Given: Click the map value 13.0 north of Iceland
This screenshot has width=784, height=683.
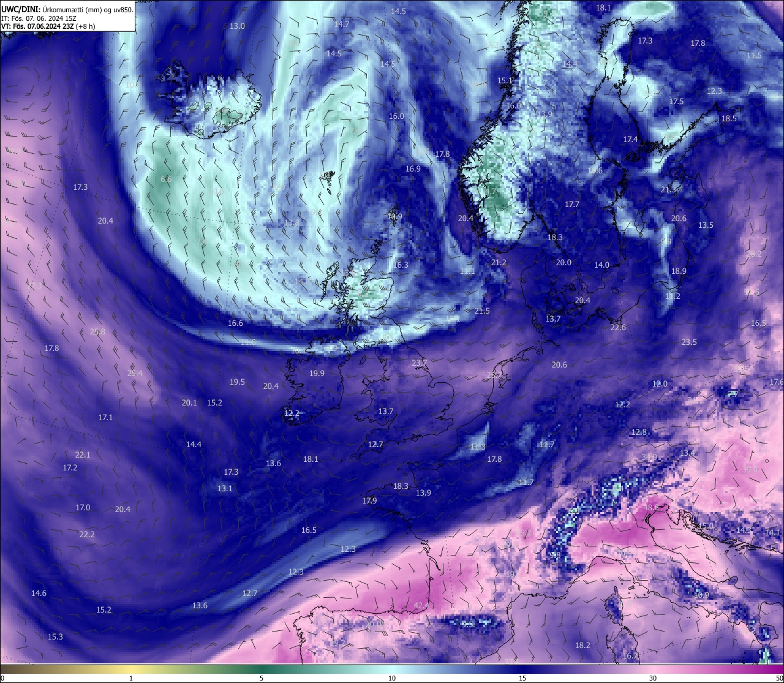Looking at the screenshot, I should coord(237,26).
